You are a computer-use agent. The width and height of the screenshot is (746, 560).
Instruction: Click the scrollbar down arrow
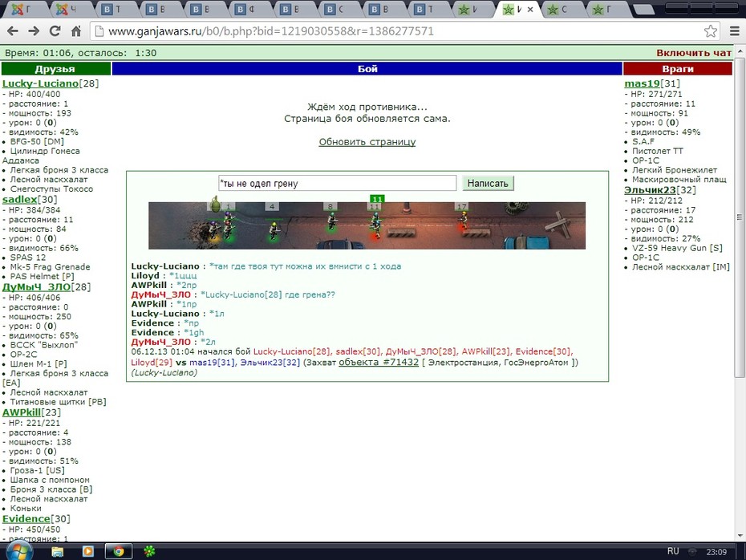(x=740, y=536)
